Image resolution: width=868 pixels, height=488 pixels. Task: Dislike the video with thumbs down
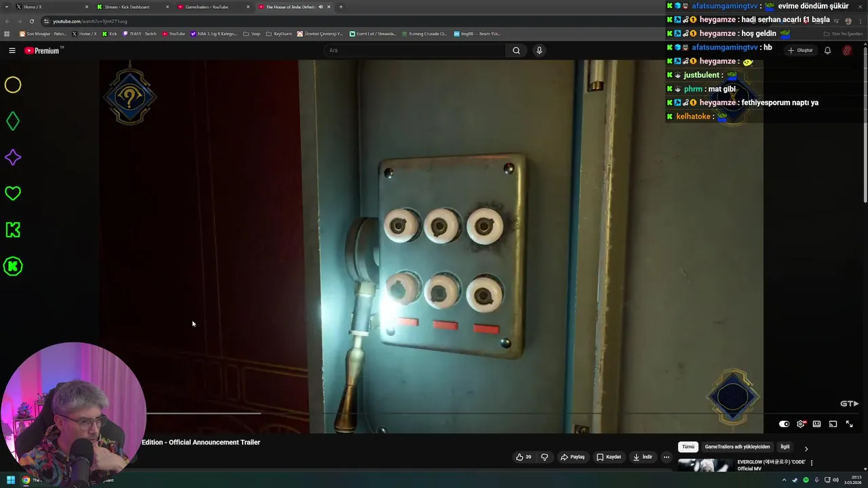point(545,457)
